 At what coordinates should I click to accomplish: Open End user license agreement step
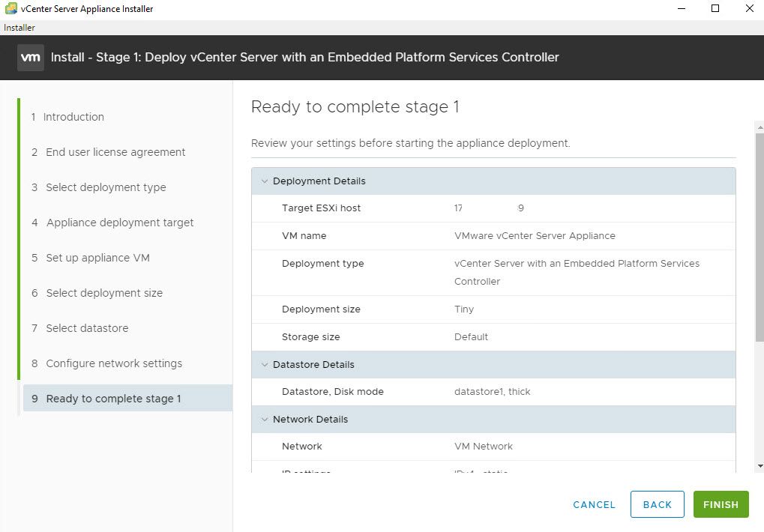click(x=115, y=152)
